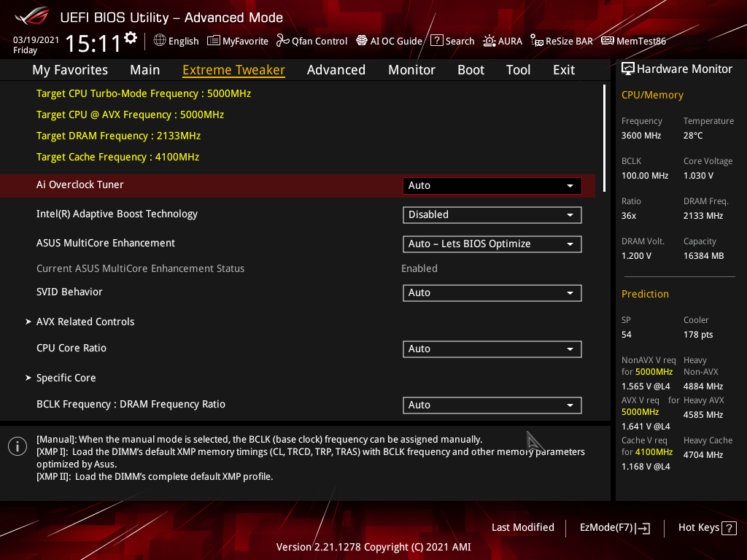The image size is (747, 560).
Task: Click the EzMode exit arrow icon
Action: click(643, 528)
